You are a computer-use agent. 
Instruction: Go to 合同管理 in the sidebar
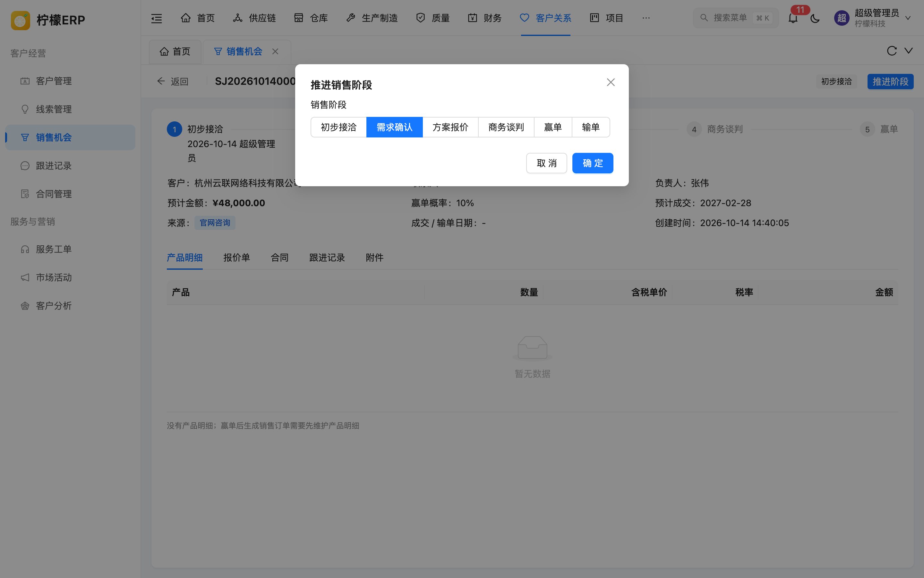click(70, 194)
